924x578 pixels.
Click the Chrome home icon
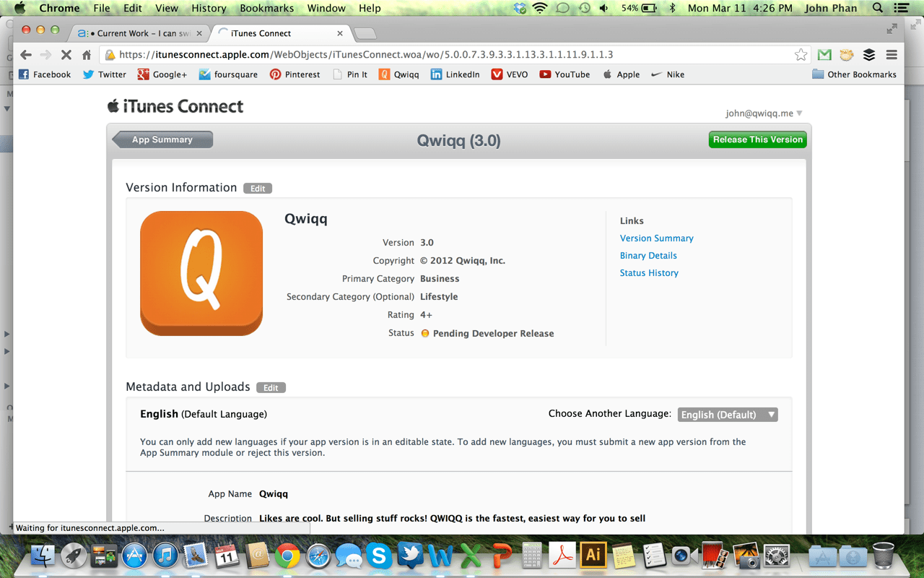(x=87, y=55)
